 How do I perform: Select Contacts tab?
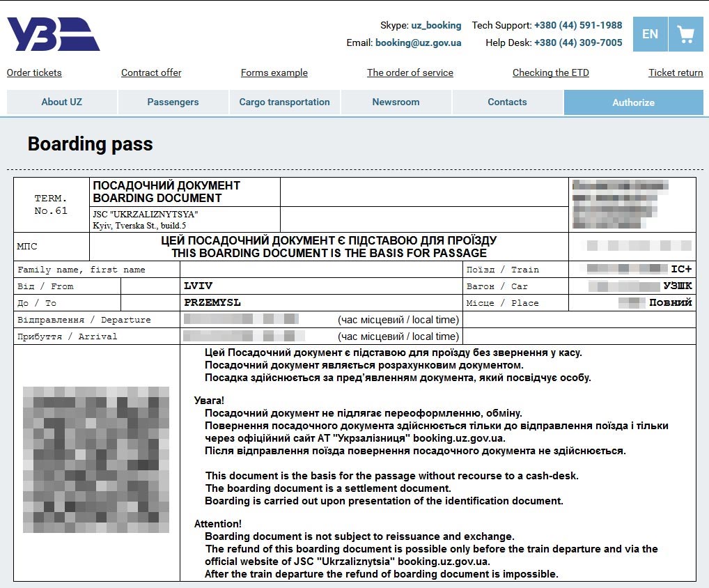507,102
